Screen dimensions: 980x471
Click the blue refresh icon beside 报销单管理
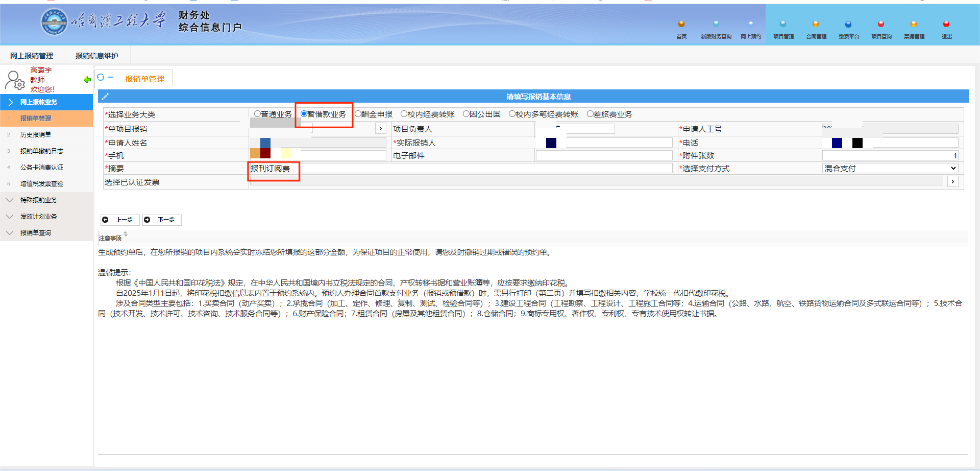(x=101, y=78)
